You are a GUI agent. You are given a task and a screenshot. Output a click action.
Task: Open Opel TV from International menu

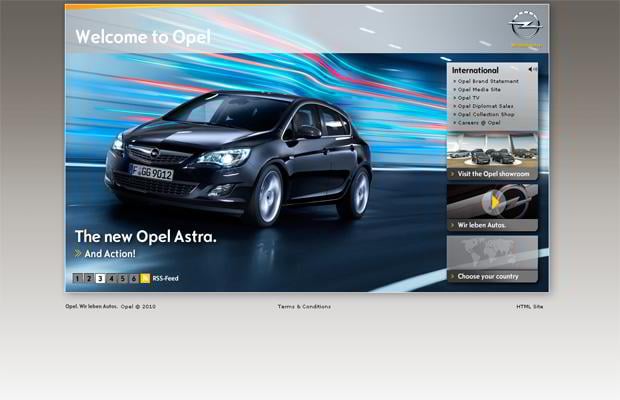point(469,97)
